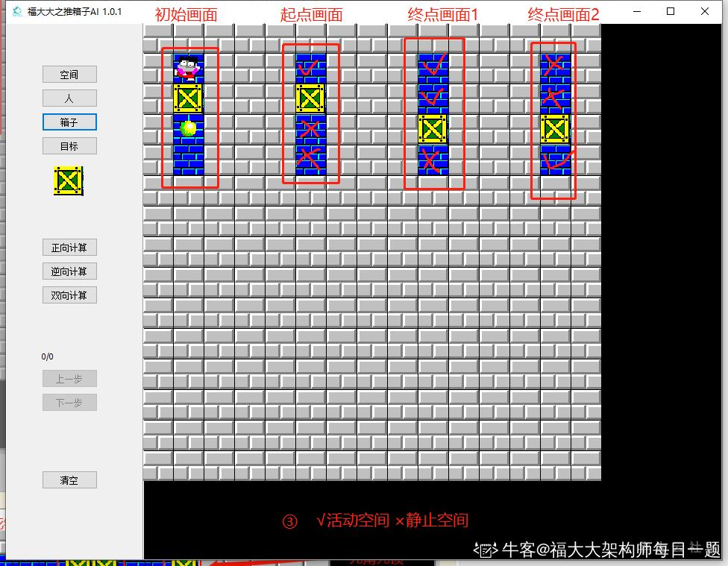728x566 pixels.
Task: Choose the 箱子 button
Action: pos(69,122)
